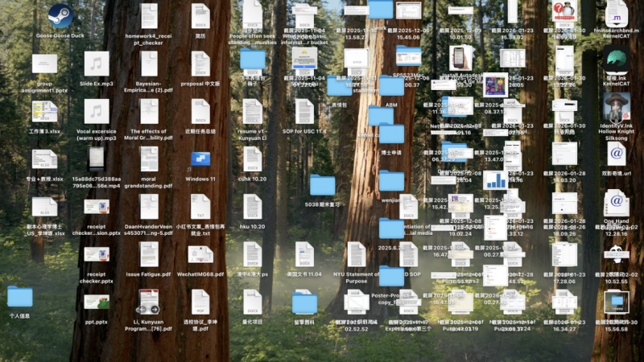644x362 pixels.
Task: Open the Slide Ex.mp3 audio file
Action: [97, 64]
